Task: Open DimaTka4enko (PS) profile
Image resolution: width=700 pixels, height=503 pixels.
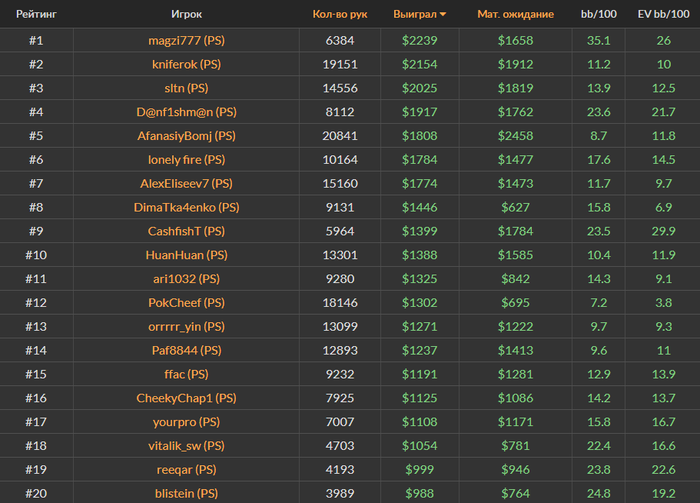Action: pyautogui.click(x=187, y=208)
